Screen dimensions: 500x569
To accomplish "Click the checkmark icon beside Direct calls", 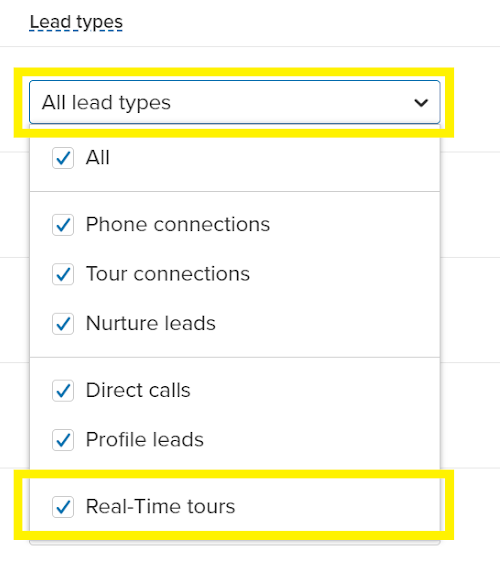I will (x=63, y=390).
